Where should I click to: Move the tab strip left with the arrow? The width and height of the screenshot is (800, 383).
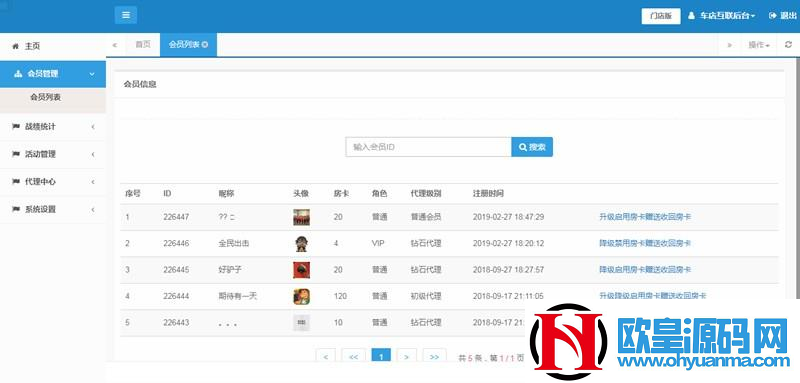[x=115, y=45]
